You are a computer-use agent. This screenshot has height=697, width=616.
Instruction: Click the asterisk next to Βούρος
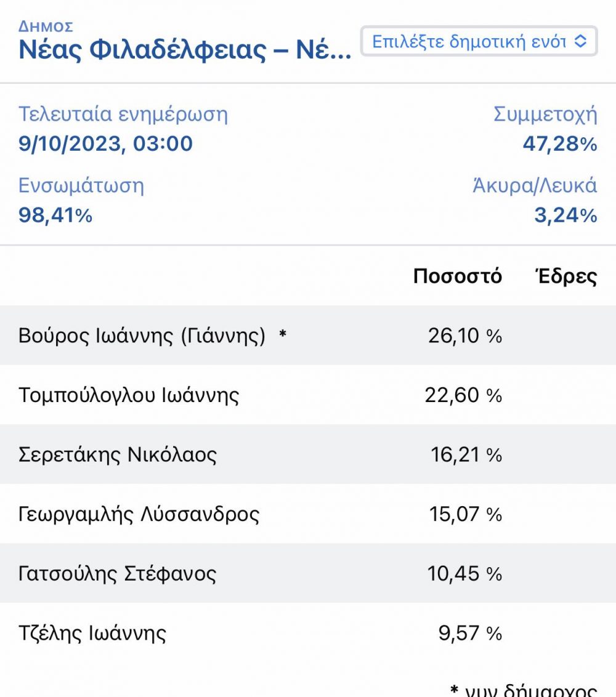coord(282,333)
